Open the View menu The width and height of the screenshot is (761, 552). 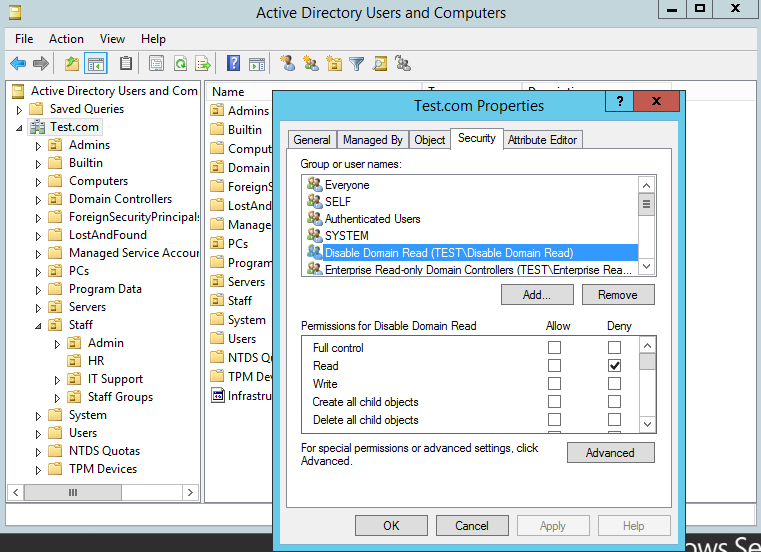coord(112,39)
